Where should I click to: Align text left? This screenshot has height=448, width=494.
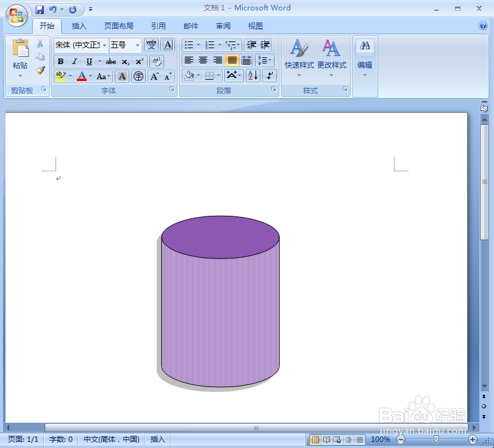coord(189,60)
